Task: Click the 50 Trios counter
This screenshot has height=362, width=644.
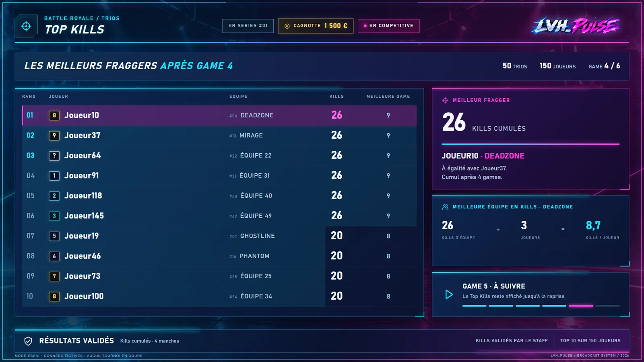Action: pyautogui.click(x=515, y=66)
